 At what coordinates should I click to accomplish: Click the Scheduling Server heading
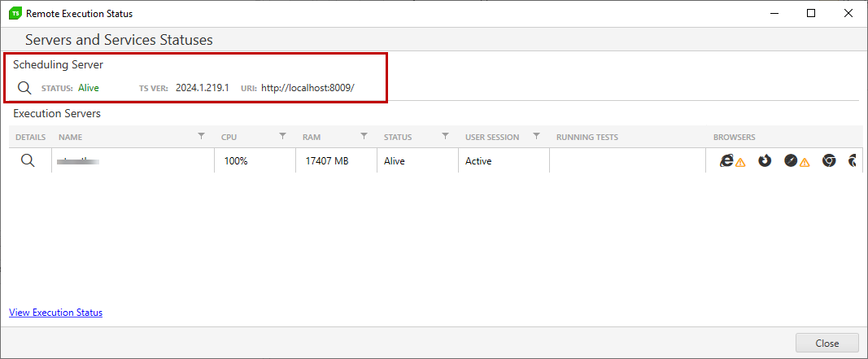pos(58,65)
